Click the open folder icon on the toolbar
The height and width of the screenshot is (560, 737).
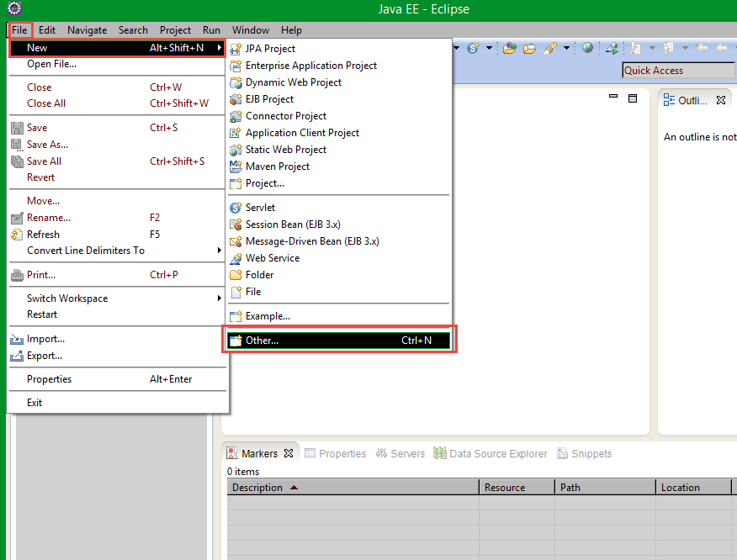pyautogui.click(x=529, y=48)
